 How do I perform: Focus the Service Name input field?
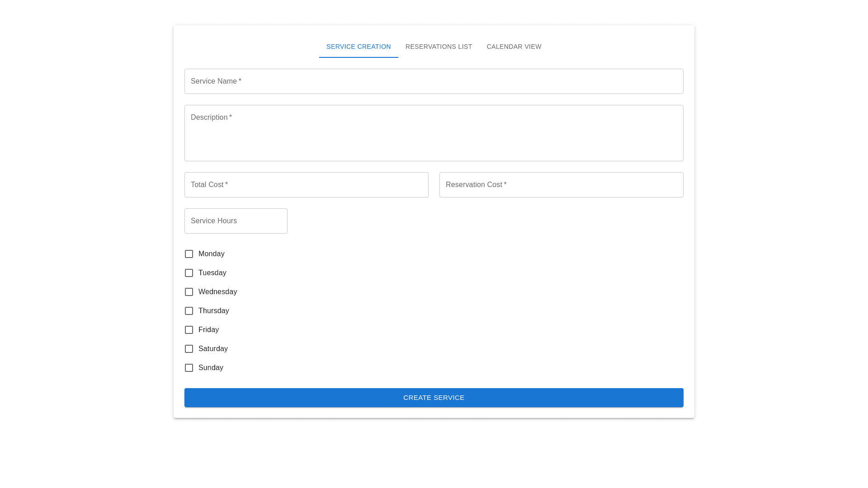click(x=434, y=81)
